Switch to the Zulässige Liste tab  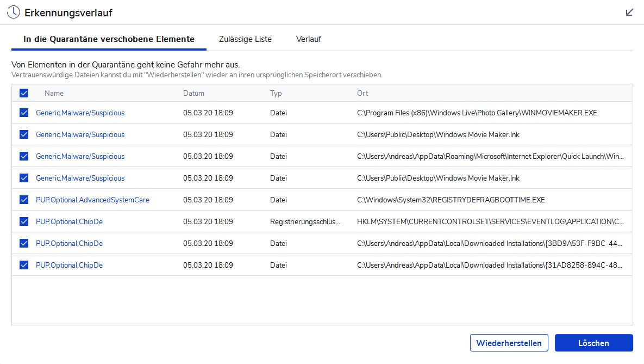pos(245,39)
